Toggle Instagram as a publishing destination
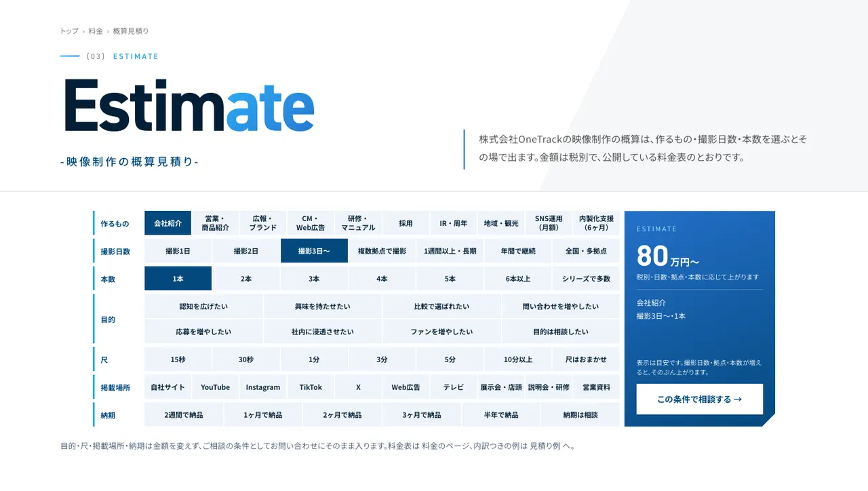This screenshot has height=491, width=868. [x=263, y=387]
